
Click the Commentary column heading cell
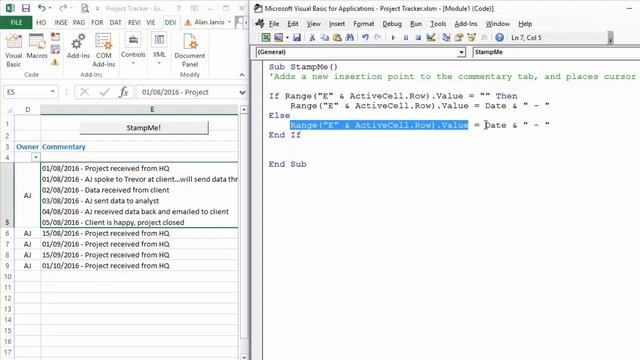coord(139,147)
